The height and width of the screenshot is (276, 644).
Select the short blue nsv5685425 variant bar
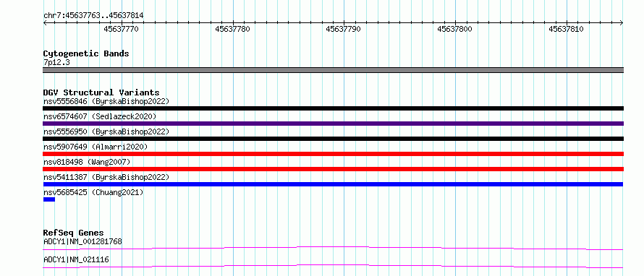(x=49, y=199)
